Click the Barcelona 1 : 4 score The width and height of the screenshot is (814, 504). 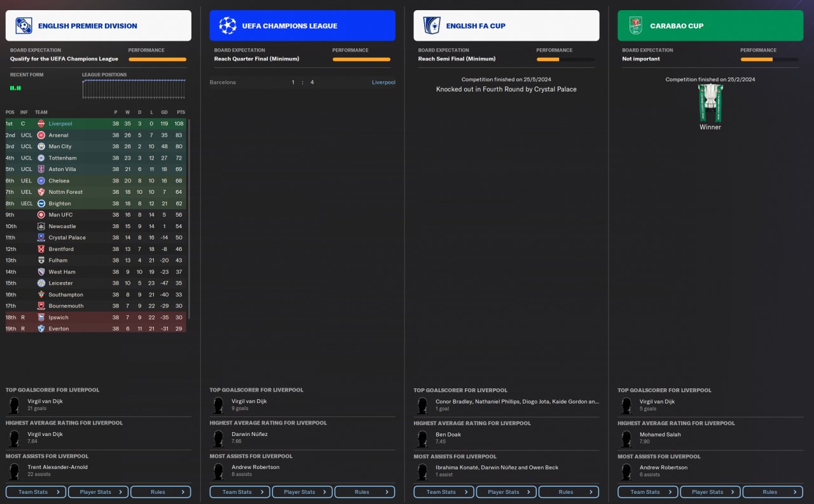[x=303, y=82]
